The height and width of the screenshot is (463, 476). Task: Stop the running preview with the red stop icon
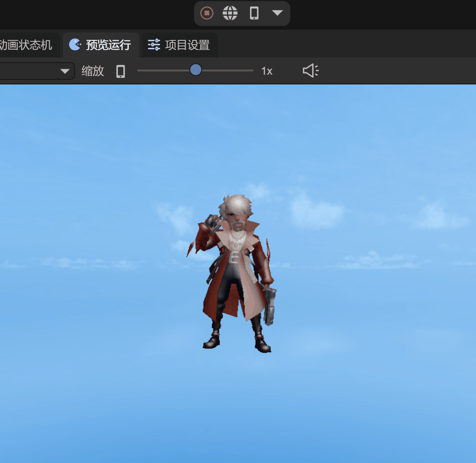pos(207,13)
